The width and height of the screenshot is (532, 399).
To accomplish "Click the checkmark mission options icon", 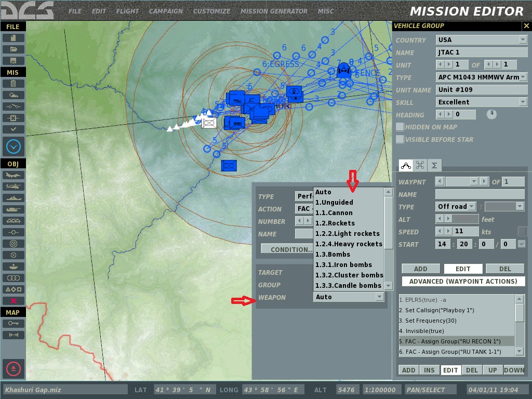I will click(x=13, y=129).
